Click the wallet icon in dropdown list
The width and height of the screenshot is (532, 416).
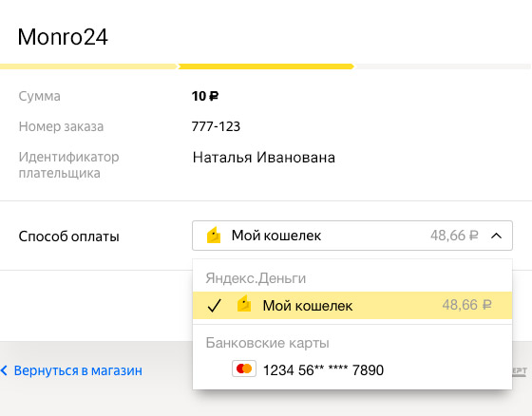coord(244,304)
